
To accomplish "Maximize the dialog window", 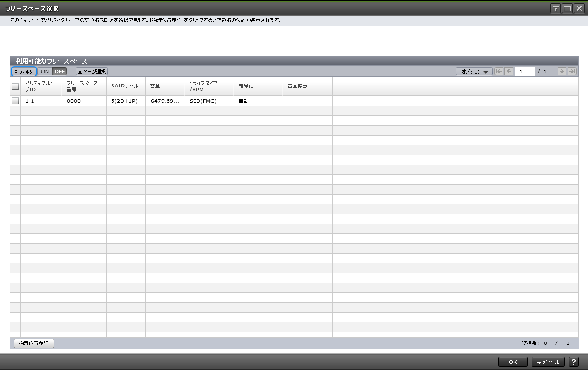I will (x=567, y=8).
